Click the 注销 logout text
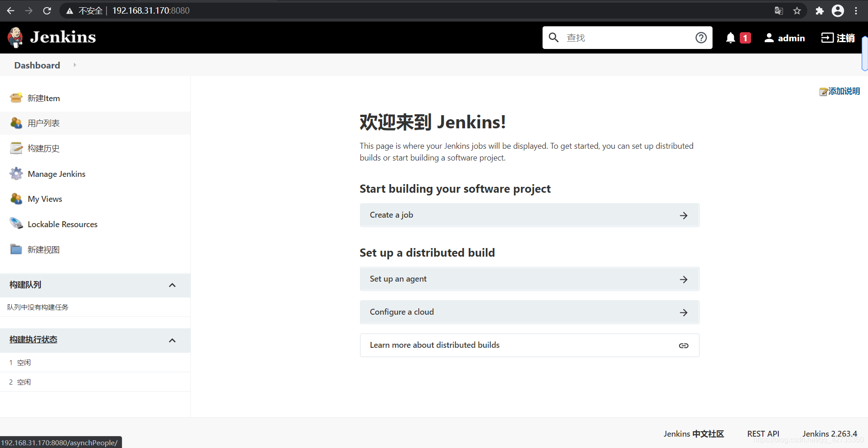Viewport: 868px width, 448px height. (x=846, y=38)
